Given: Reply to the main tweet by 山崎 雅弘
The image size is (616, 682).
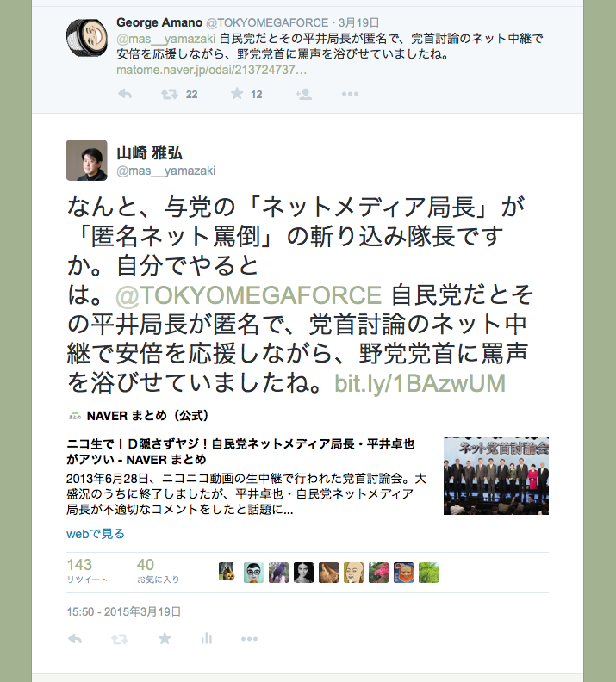Looking at the screenshot, I should tap(75, 639).
